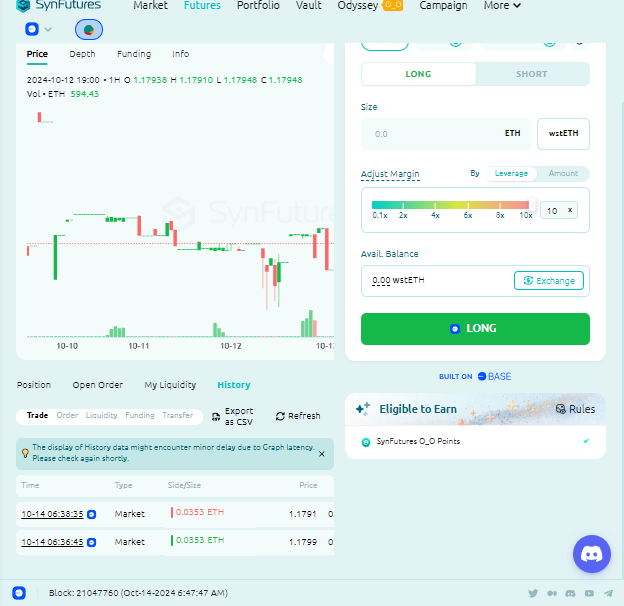Set size unit to wstETH

(563, 134)
